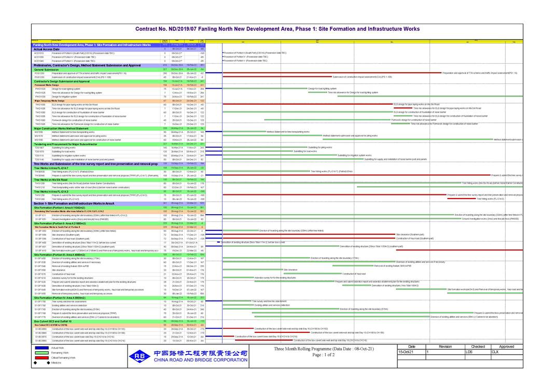554x392 pixels.
Task: Select the red Critical Remaining Work legend swatch
Action: click(41, 358)
